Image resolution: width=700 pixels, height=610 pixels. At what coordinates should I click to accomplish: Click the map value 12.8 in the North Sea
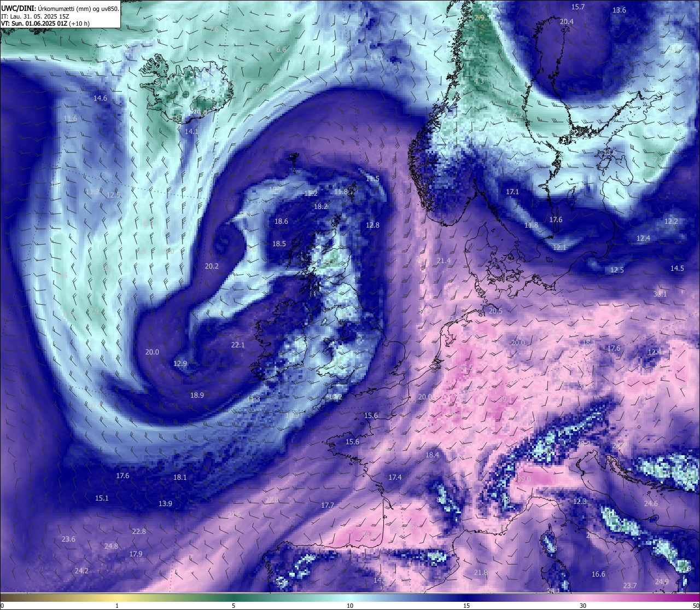click(372, 225)
